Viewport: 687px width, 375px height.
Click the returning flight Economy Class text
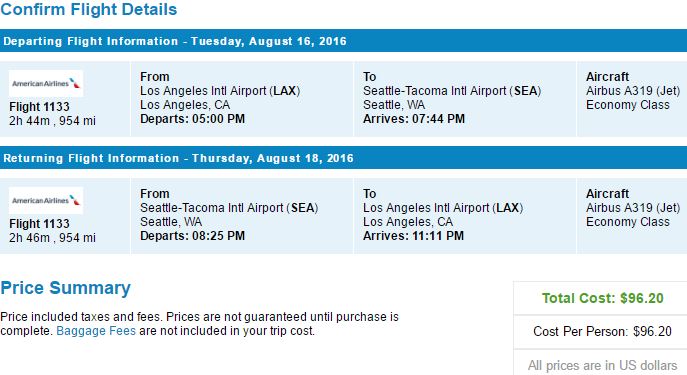coord(627,222)
